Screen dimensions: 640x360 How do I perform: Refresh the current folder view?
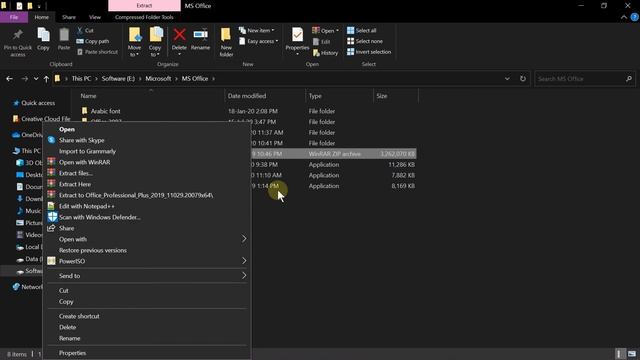tap(523, 79)
